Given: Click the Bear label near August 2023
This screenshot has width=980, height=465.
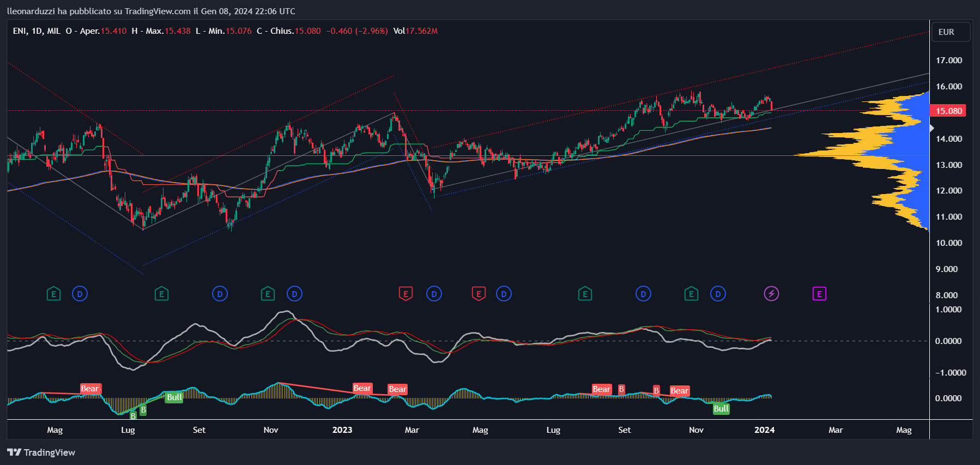Looking at the screenshot, I should click(602, 389).
